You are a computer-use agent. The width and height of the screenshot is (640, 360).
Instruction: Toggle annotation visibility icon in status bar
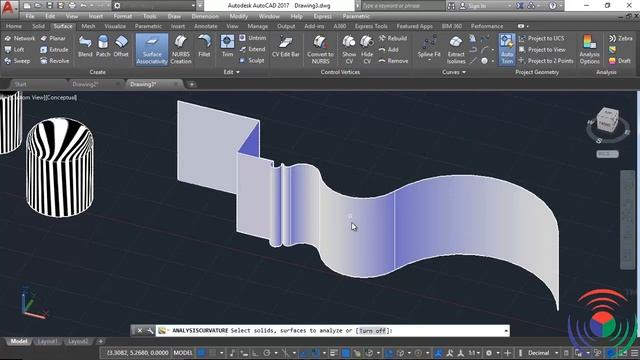pyautogui.click(x=438, y=353)
